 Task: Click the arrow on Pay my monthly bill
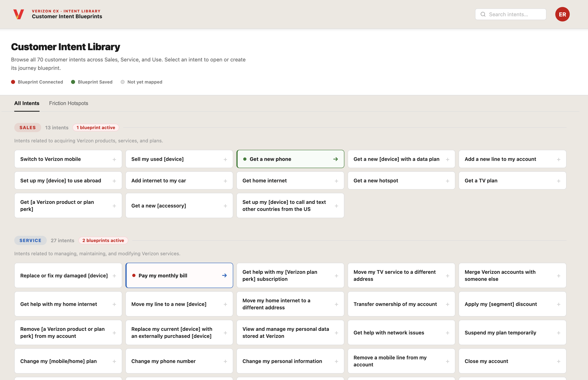[224, 275]
